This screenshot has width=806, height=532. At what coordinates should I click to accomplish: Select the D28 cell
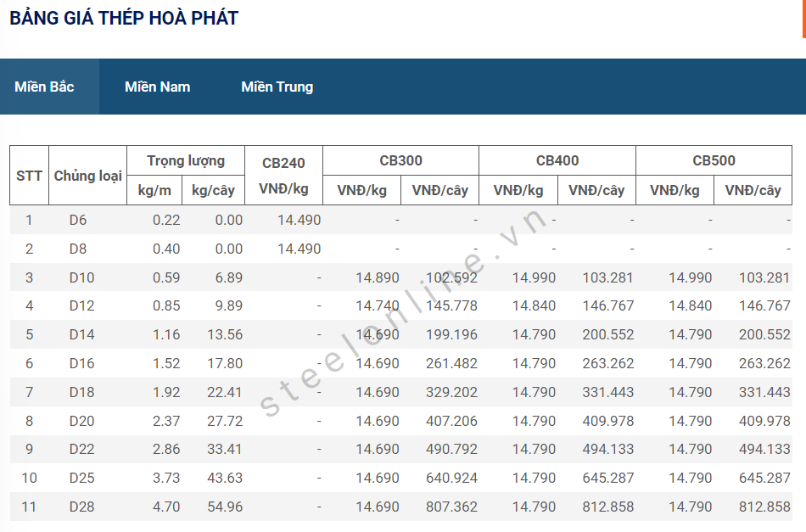click(81, 507)
